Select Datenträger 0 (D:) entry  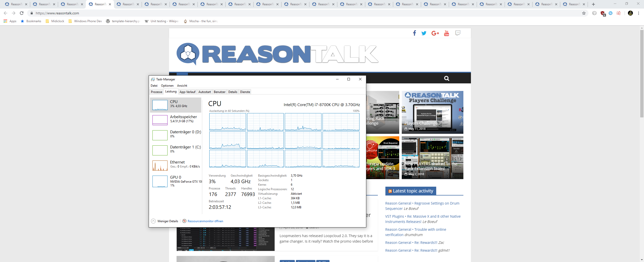click(x=176, y=135)
